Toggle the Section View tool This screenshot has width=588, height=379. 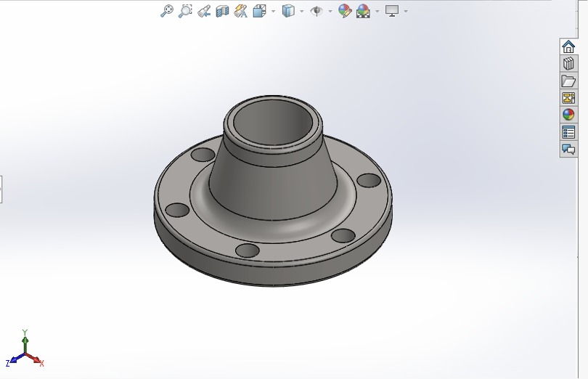[222, 11]
